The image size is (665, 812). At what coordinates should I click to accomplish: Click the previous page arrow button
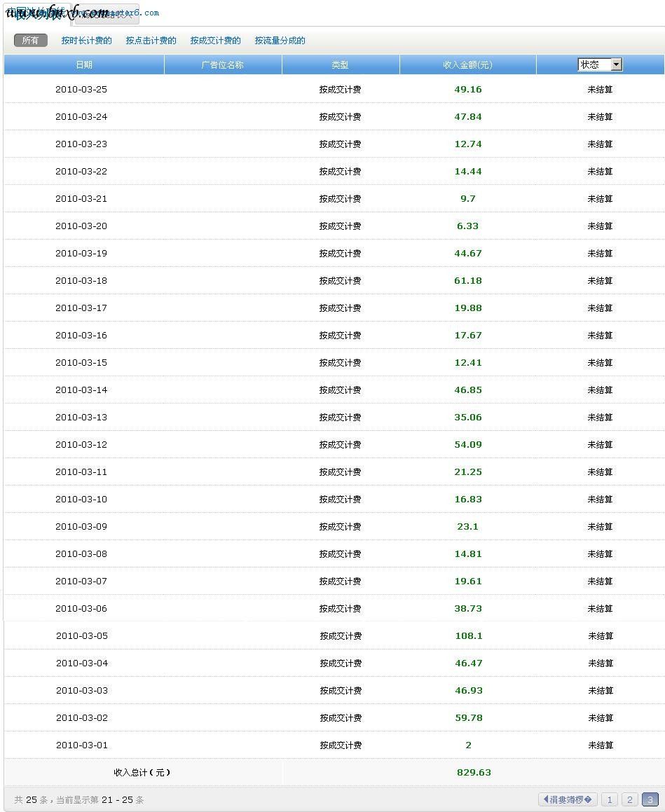[x=568, y=799]
